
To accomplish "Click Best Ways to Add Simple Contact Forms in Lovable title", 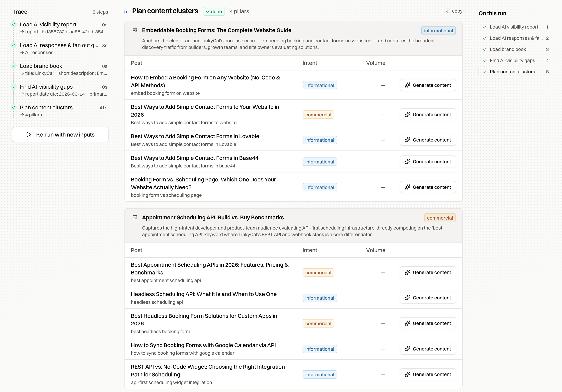I will pos(195,136).
